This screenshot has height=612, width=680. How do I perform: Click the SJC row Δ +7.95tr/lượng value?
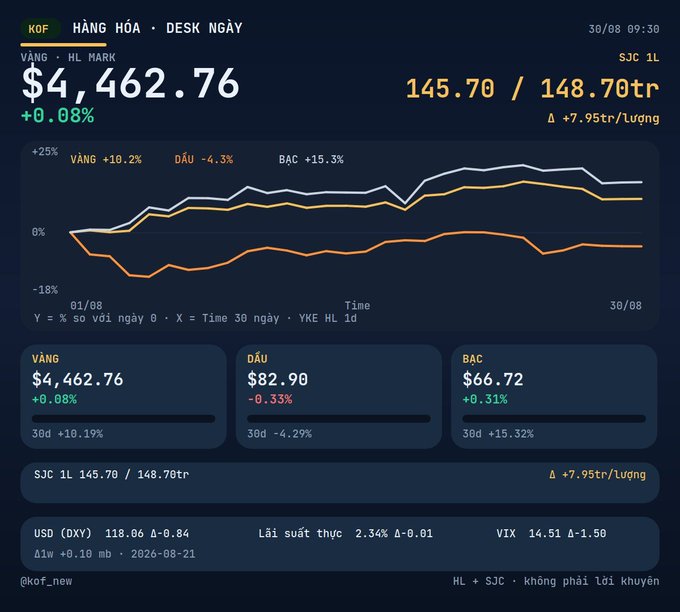(598, 475)
